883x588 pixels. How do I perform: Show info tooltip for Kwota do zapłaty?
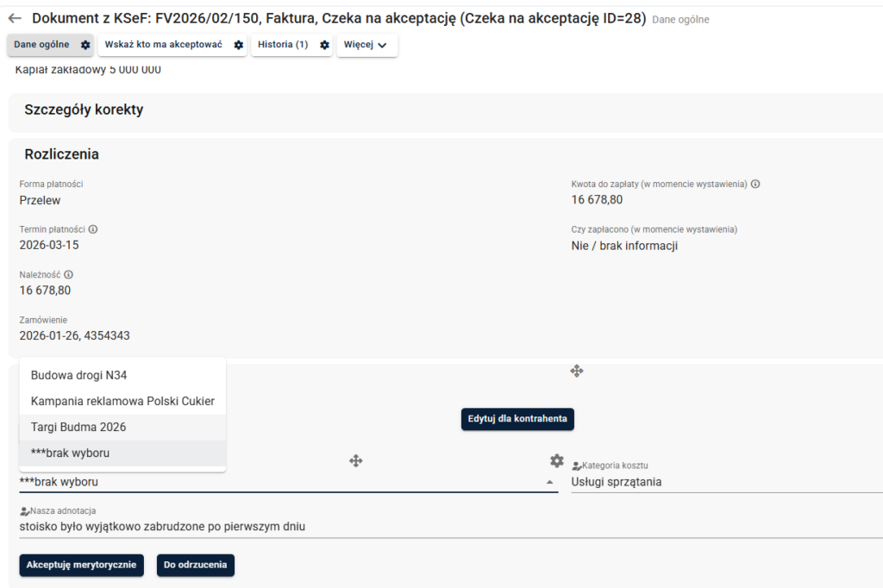[x=755, y=184]
